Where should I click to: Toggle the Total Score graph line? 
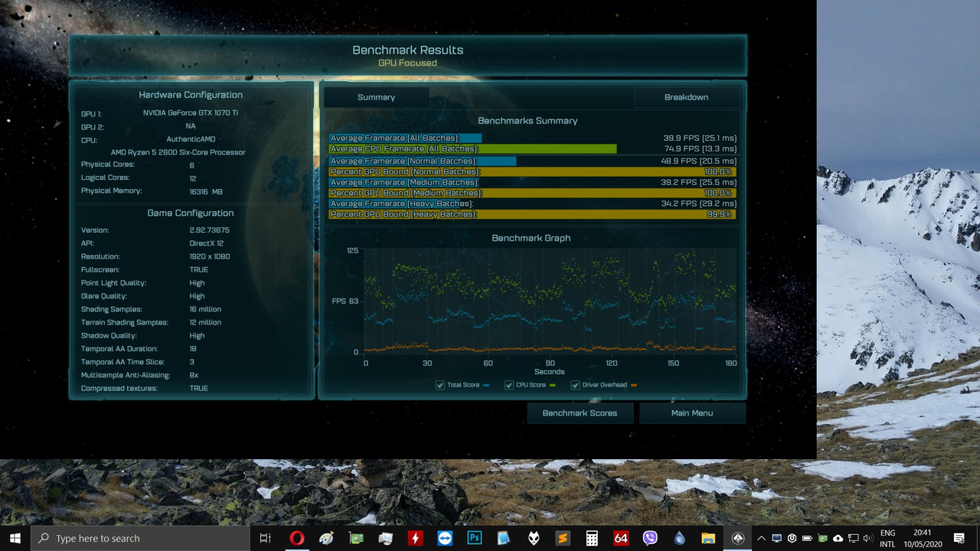click(440, 385)
